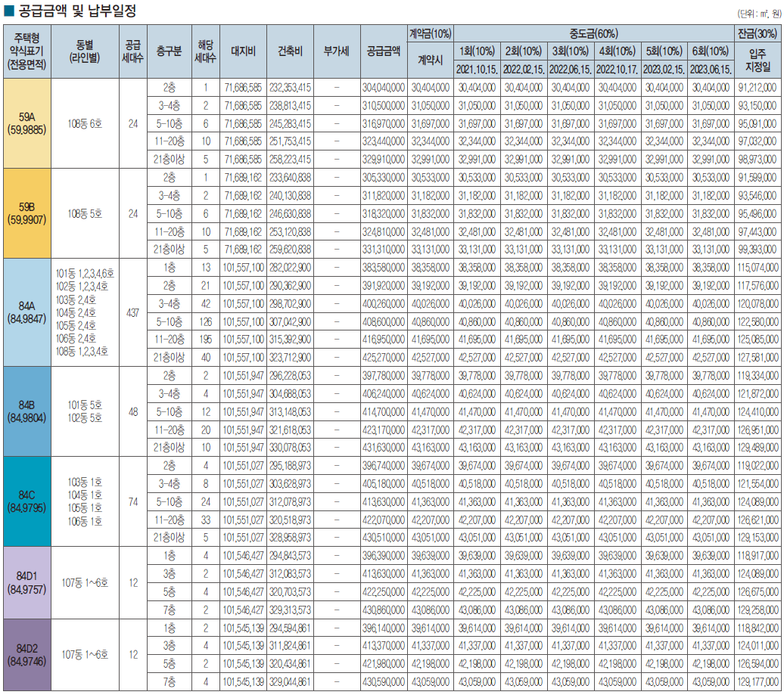The width and height of the screenshot is (784, 698).
Task: Select the date '2023.02.15.'
Action: click(664, 70)
